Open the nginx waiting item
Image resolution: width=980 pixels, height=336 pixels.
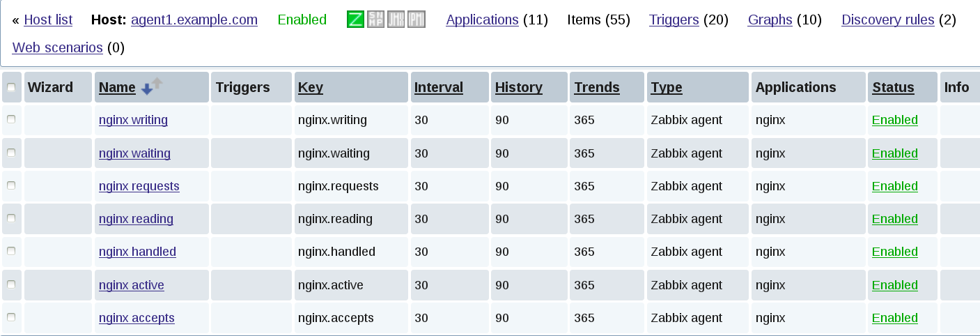point(134,153)
